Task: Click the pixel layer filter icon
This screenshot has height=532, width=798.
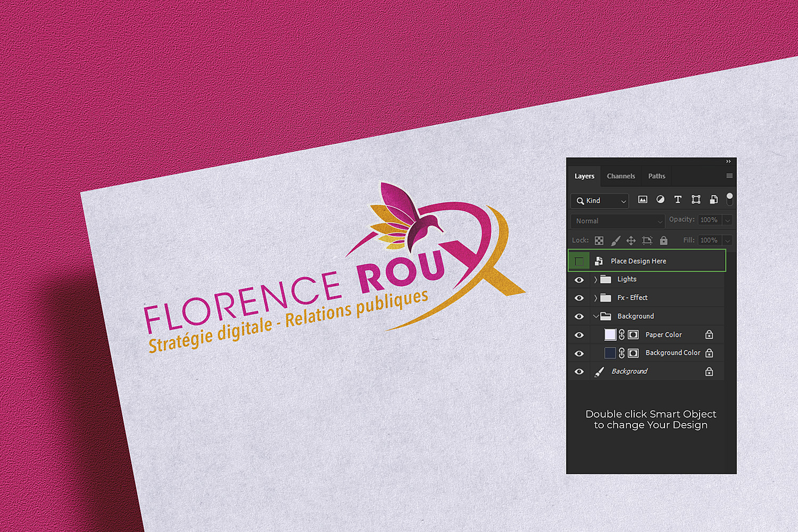Action: pyautogui.click(x=643, y=199)
